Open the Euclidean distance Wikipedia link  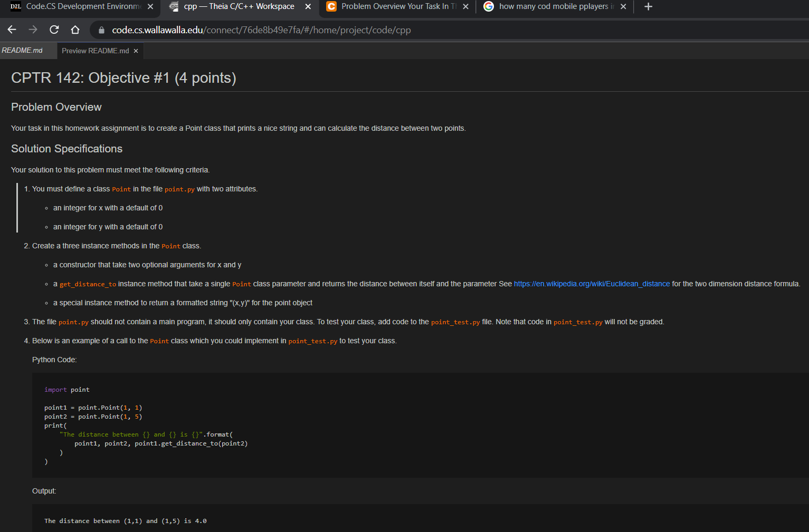[x=592, y=284]
